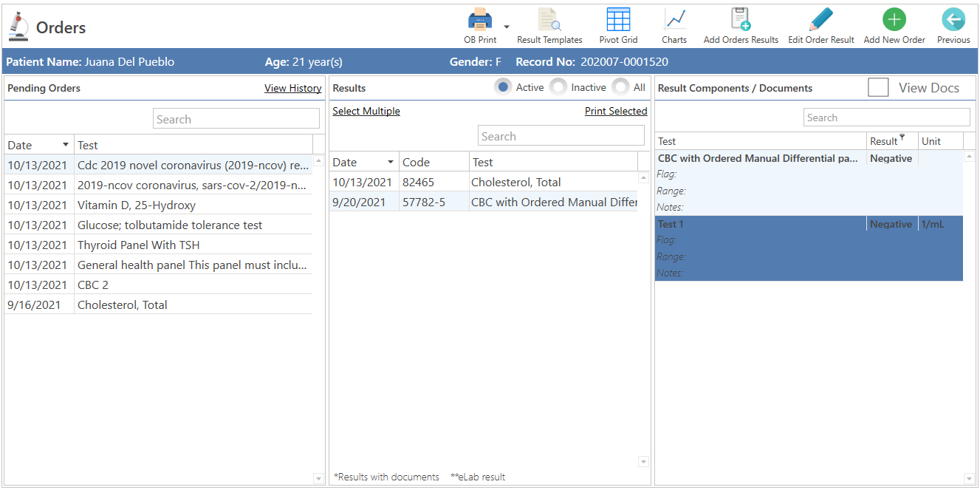The width and height of the screenshot is (980, 490).
Task: Focus the Result Components search field
Action: pyautogui.click(x=887, y=118)
